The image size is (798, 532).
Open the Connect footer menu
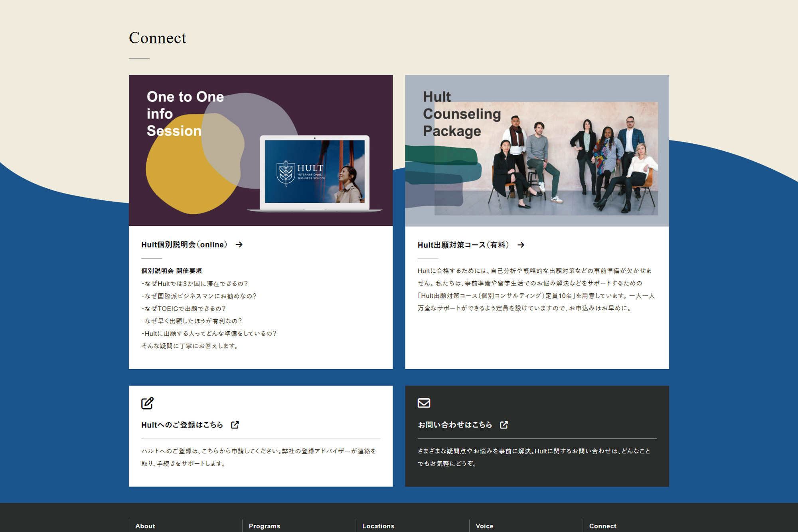coord(602,526)
